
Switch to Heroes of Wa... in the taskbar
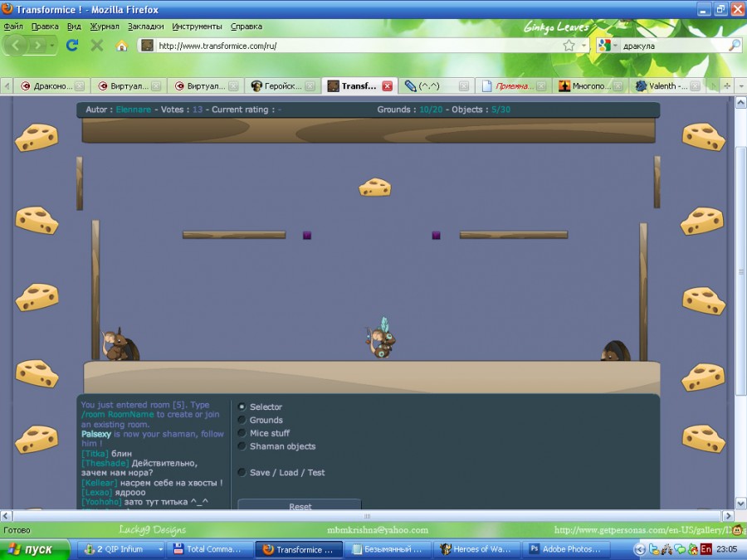point(477,549)
